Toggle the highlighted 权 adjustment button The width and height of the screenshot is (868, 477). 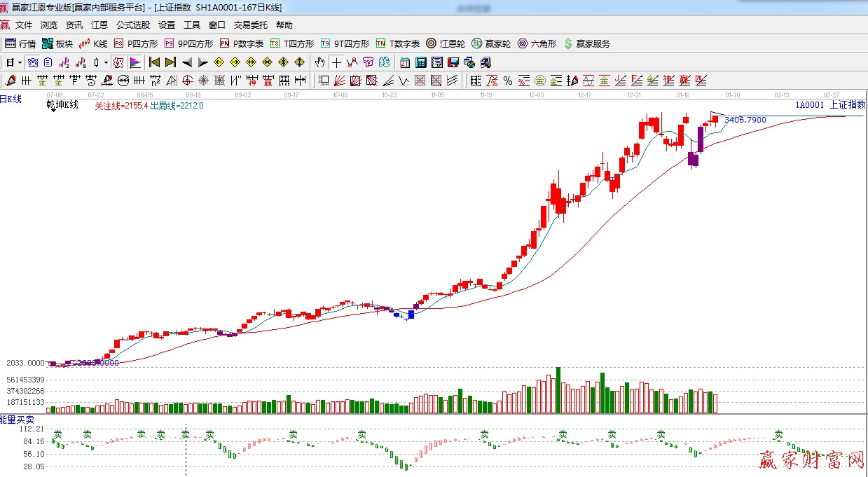click(118, 62)
